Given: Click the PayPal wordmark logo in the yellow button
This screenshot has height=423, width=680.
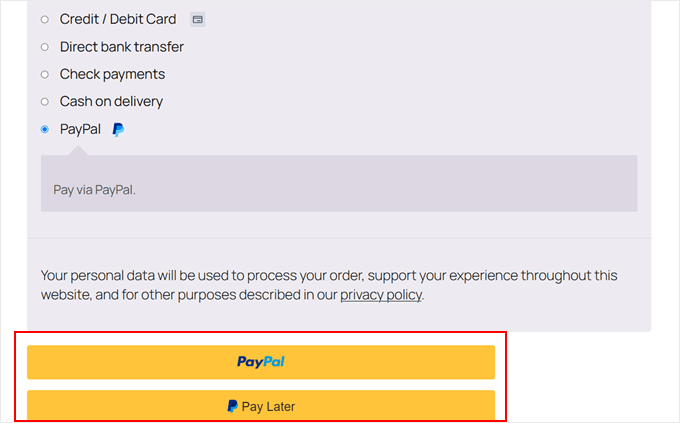Looking at the screenshot, I should 261,362.
